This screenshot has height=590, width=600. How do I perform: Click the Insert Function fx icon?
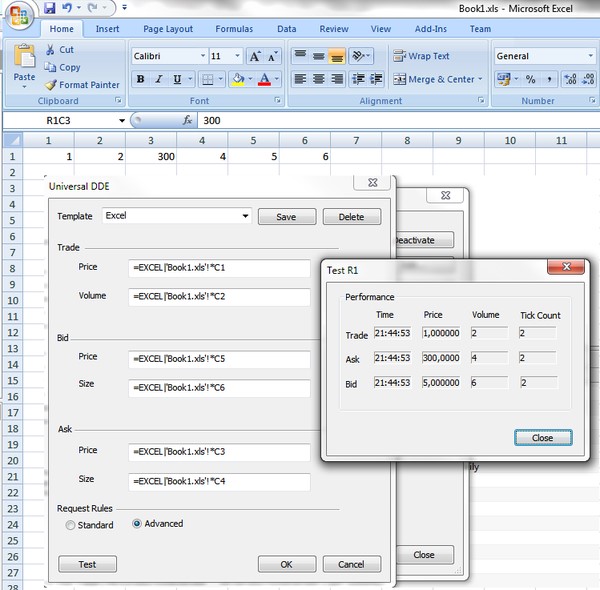coord(187,121)
